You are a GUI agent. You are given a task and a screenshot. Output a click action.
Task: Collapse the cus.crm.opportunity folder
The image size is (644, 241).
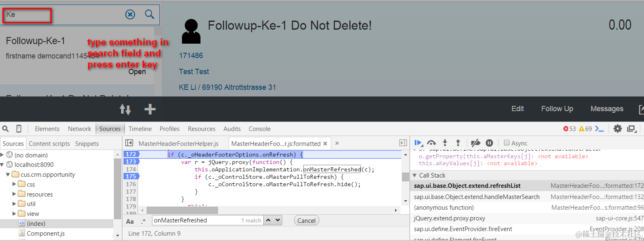pos(8,175)
